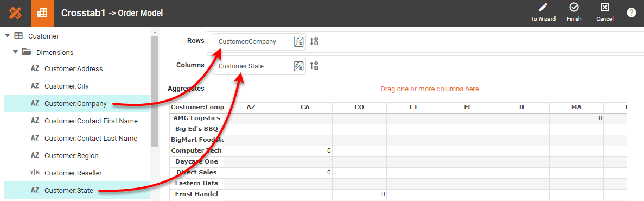Open the help question mark icon
644x201 pixels.
point(632,12)
